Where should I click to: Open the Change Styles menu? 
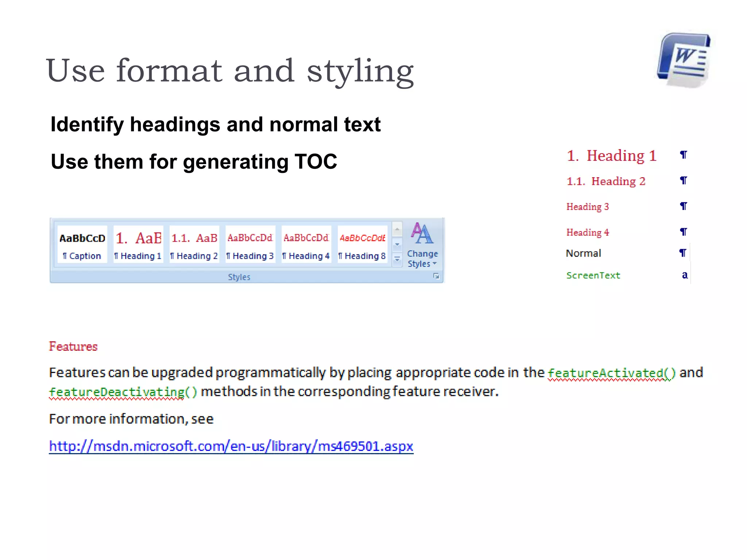[422, 245]
